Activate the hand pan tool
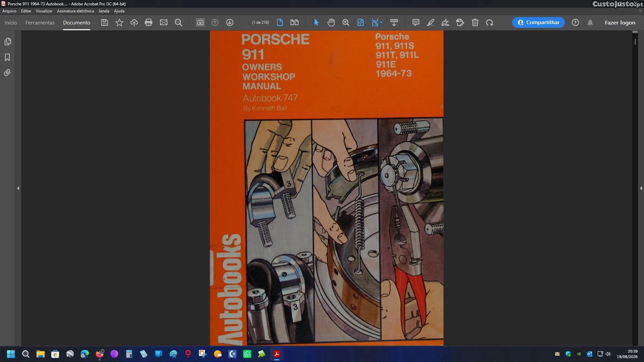The height and width of the screenshot is (362, 644). [331, 22]
